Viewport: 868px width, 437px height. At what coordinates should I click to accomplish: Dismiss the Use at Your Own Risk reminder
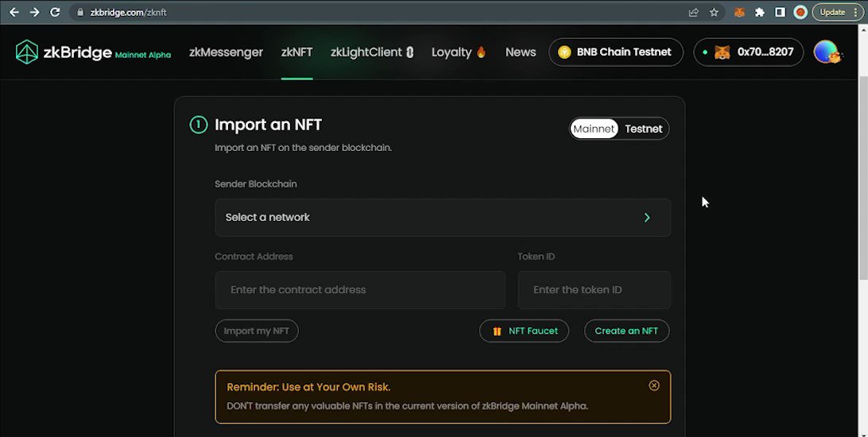coord(653,385)
